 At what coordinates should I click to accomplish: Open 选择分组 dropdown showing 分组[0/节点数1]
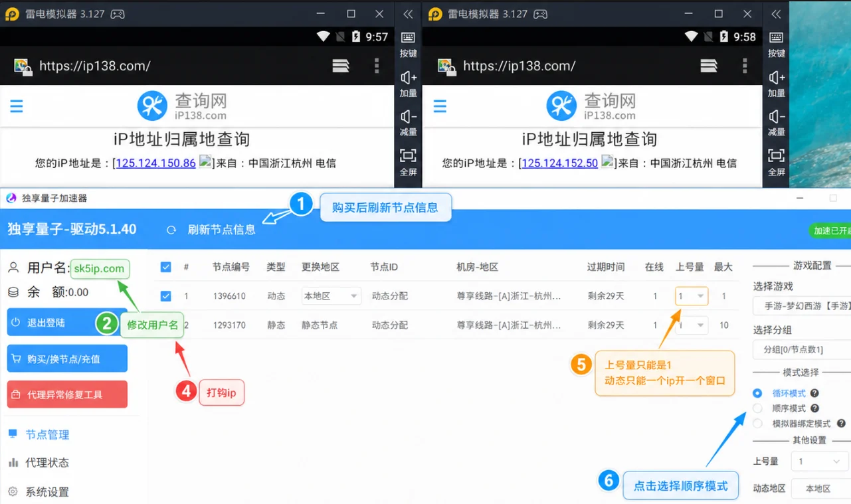pos(802,349)
